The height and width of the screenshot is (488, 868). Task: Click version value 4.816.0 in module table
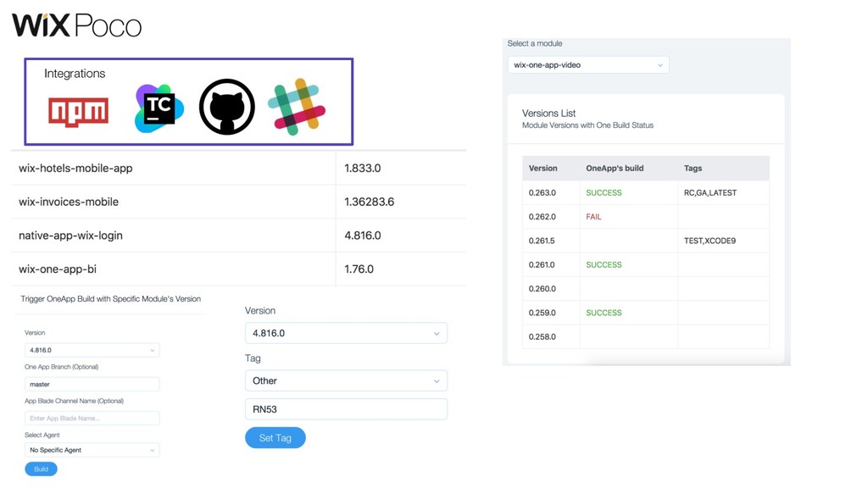[x=363, y=236]
